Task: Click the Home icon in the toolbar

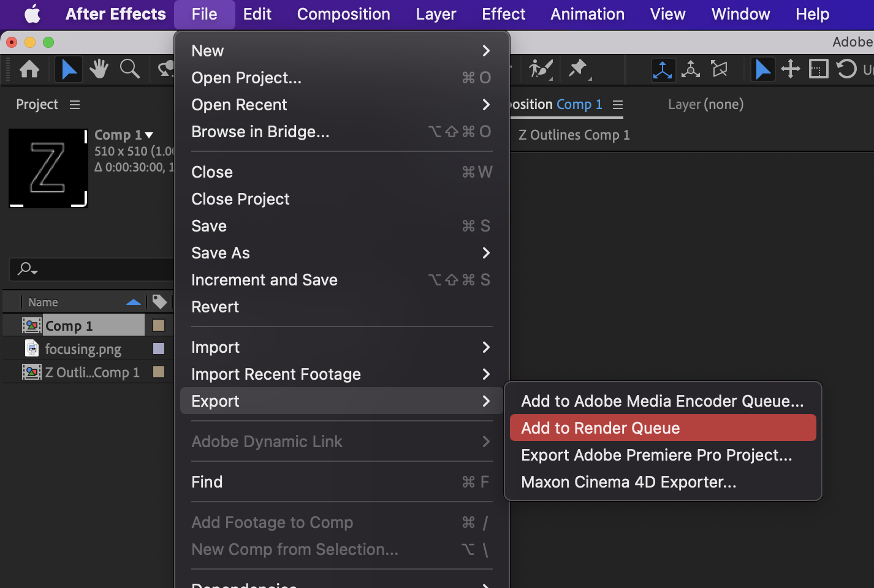Action: pos(29,69)
